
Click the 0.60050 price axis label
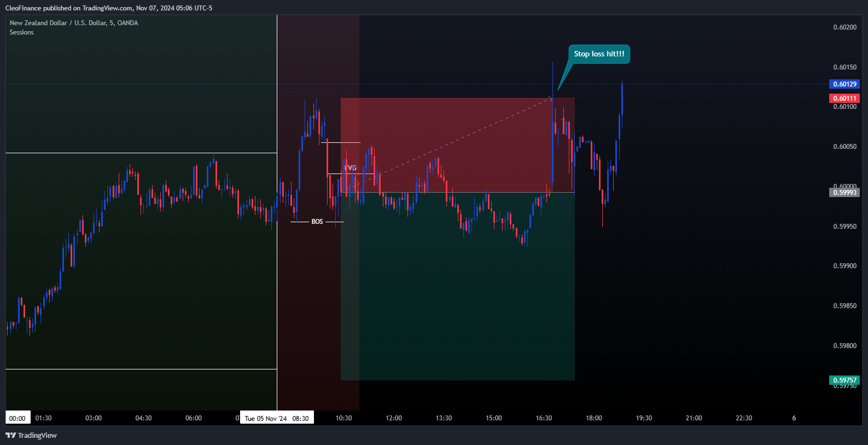pyautogui.click(x=844, y=147)
